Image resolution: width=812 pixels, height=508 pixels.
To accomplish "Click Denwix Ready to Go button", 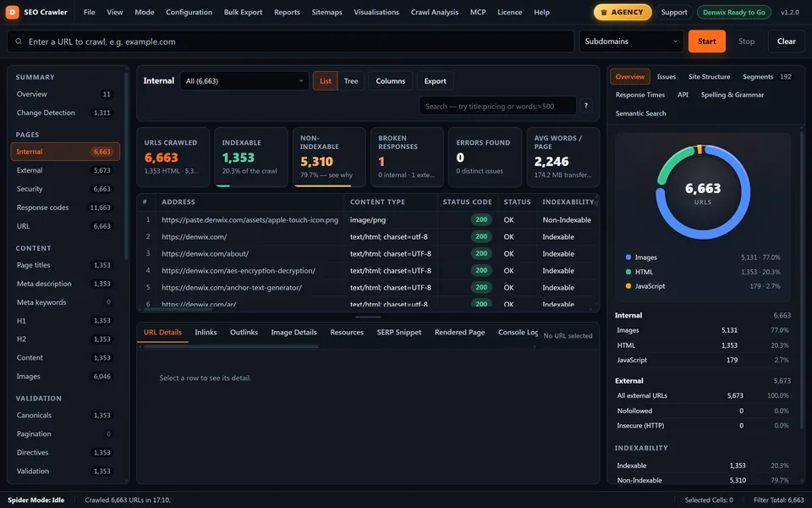I will click(734, 12).
